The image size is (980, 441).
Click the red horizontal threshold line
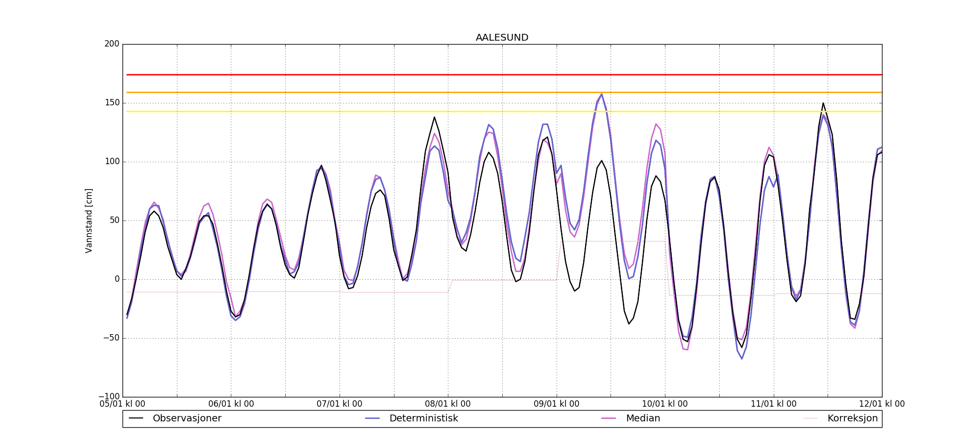click(x=502, y=75)
